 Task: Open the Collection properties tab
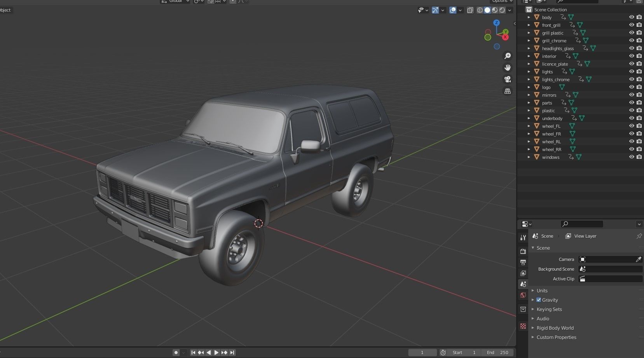tap(523, 309)
